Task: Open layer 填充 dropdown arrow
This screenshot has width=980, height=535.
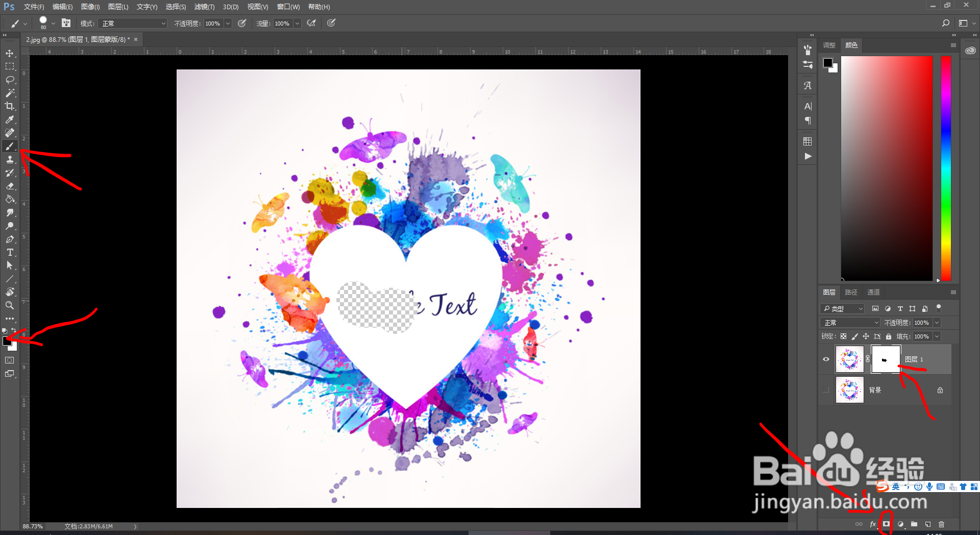Action: pos(937,336)
